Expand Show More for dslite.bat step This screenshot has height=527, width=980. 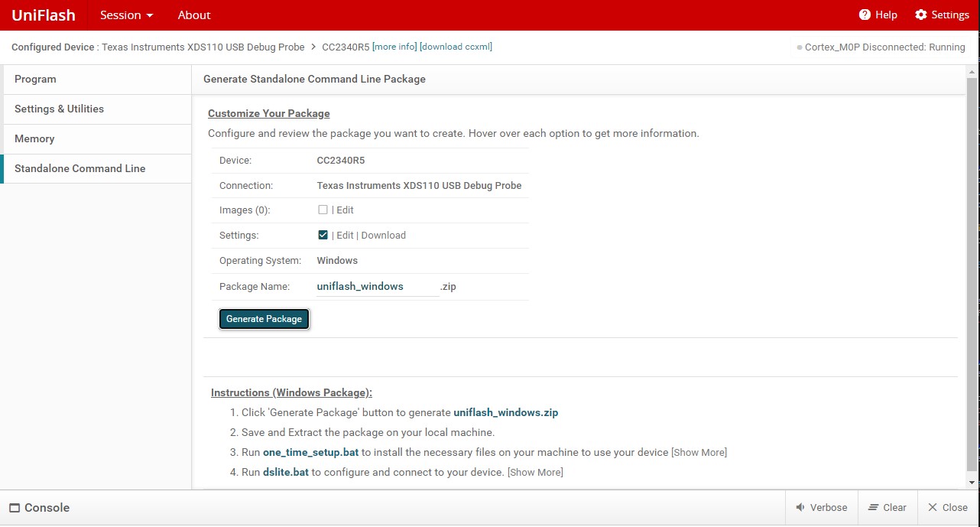[x=535, y=473]
